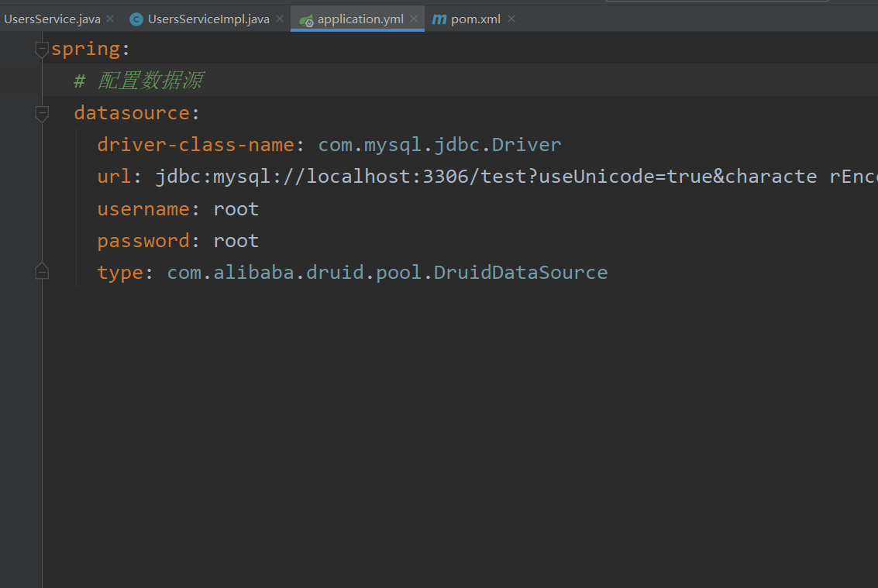Click the Spring icon on application.yml tab

(x=307, y=19)
